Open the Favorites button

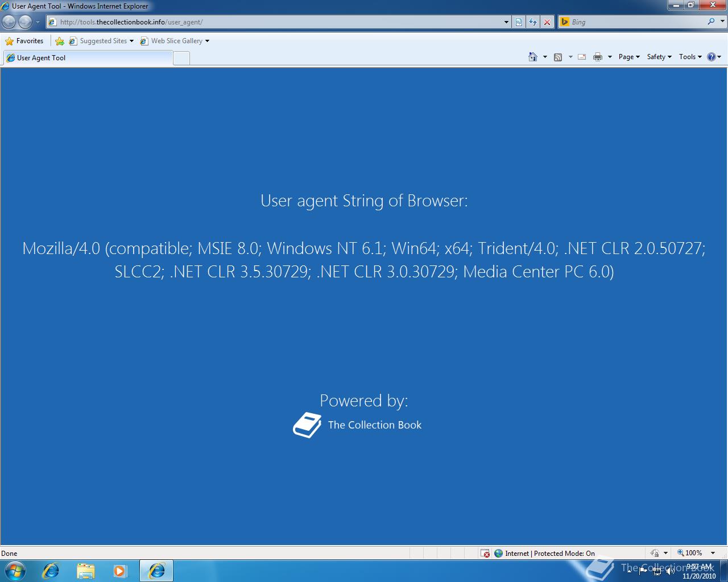(24, 41)
